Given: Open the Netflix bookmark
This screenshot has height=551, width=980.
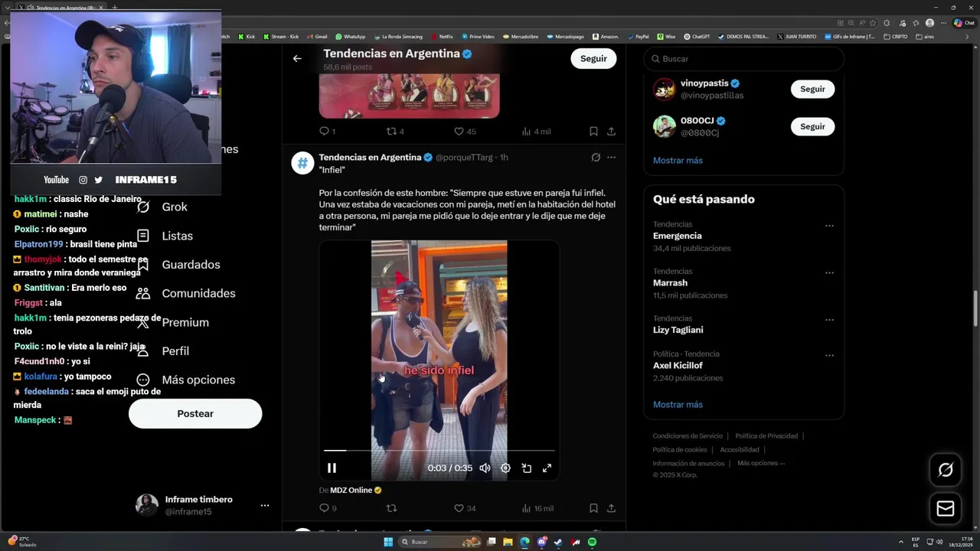Looking at the screenshot, I should tap(442, 37).
